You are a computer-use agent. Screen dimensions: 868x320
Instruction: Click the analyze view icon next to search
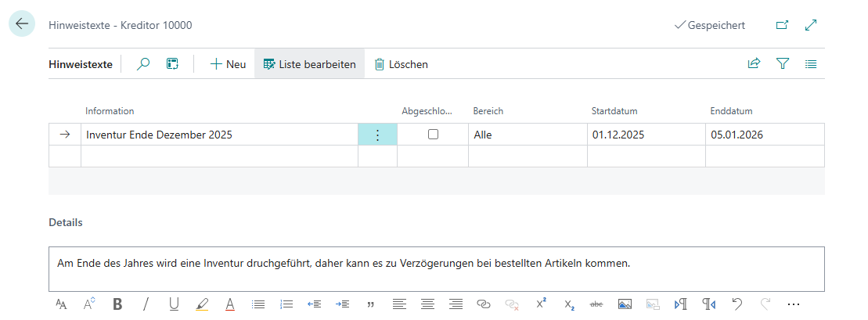click(173, 64)
